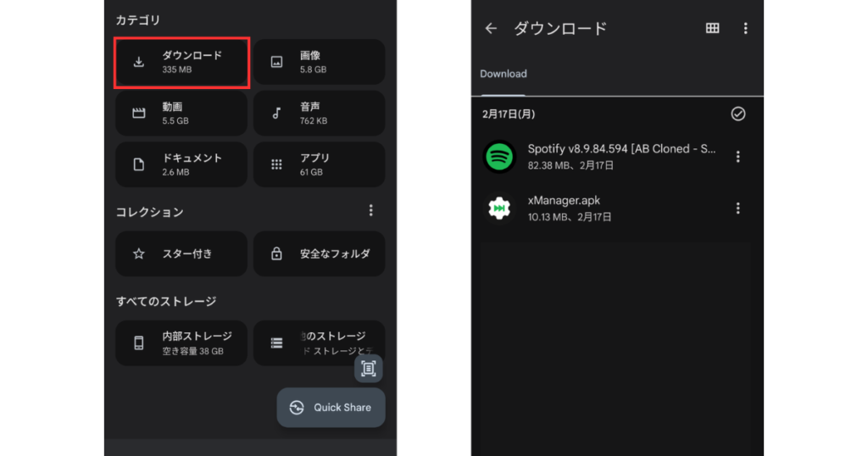Image resolution: width=868 pixels, height=456 pixels.
Task: Select all items for 2月17日(月)
Action: pos(738,114)
